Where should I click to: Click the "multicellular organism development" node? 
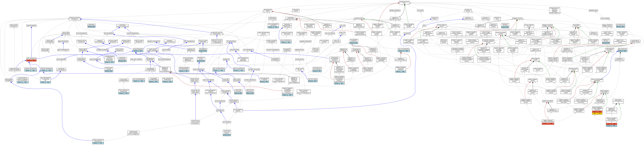122,26
